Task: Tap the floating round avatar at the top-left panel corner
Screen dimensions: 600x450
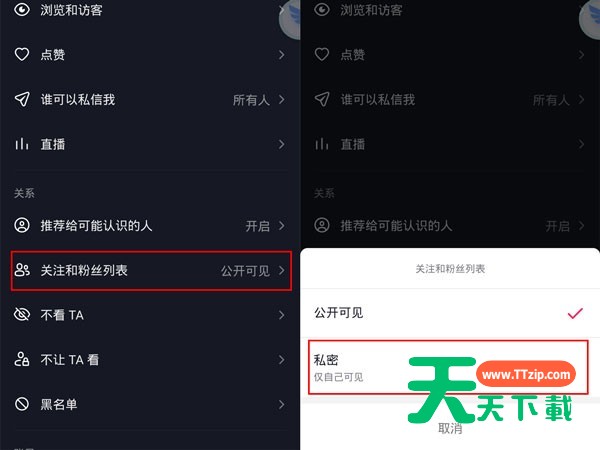Action: [x=290, y=19]
